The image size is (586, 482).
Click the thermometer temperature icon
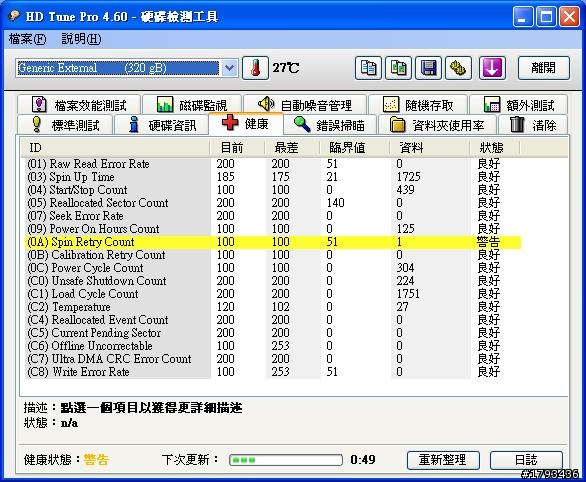click(x=255, y=68)
